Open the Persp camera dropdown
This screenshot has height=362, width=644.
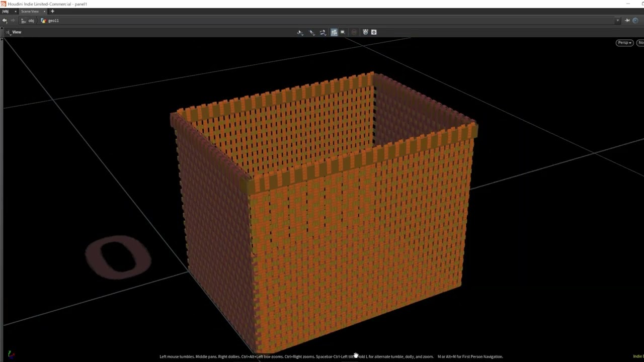click(x=624, y=43)
